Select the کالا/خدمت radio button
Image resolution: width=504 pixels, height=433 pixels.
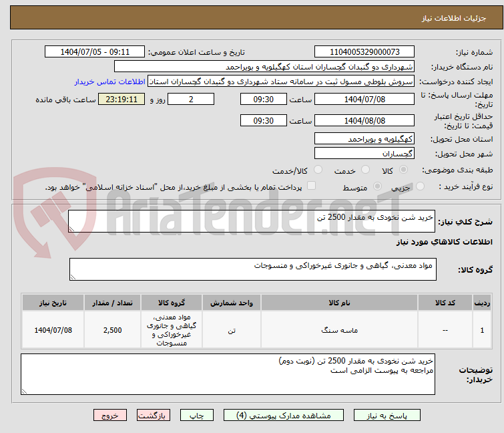pyautogui.click(x=318, y=170)
